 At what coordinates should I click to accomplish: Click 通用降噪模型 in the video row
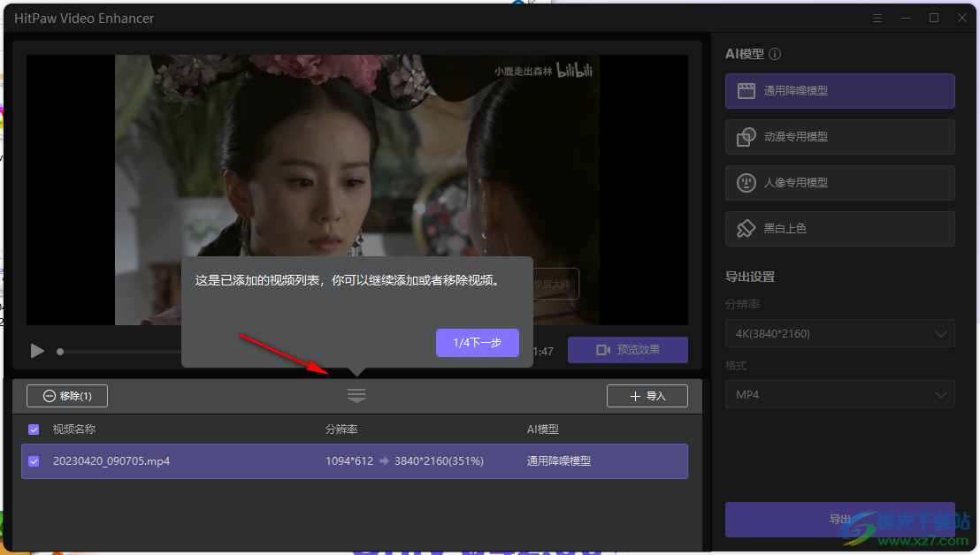click(x=559, y=461)
